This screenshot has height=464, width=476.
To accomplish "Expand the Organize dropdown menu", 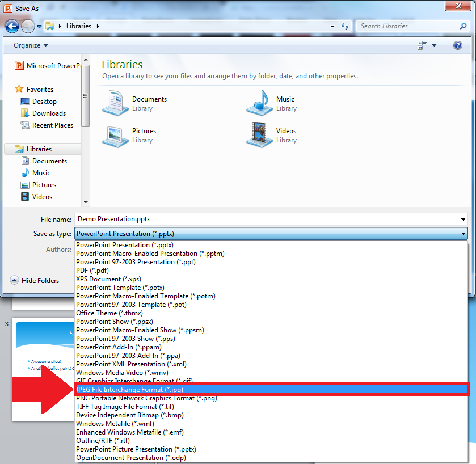I will (x=31, y=45).
